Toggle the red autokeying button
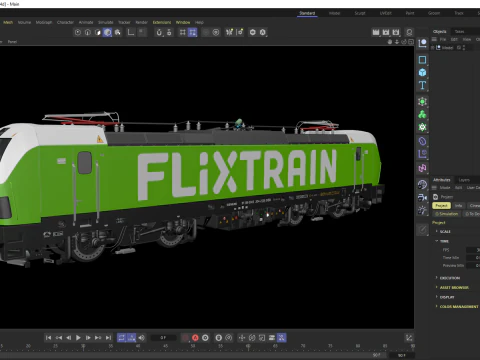Image resolution: width=480 pixels, height=360 pixels. pyautogui.click(x=195, y=338)
